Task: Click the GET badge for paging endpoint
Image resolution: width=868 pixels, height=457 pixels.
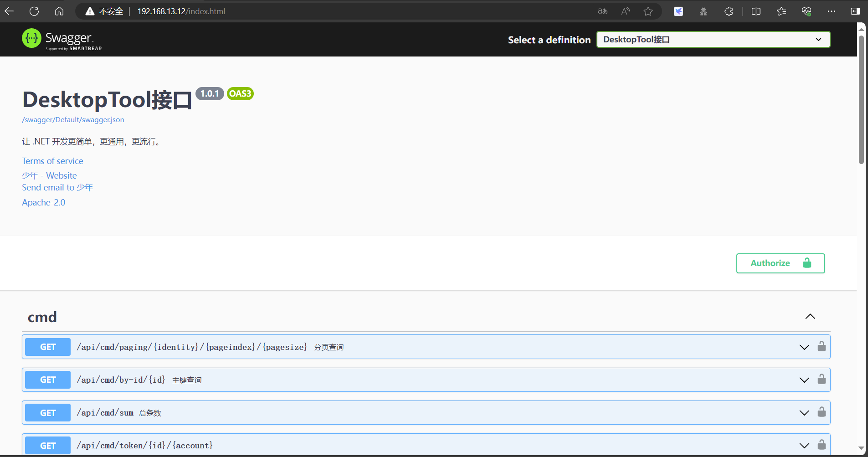Action: (x=48, y=347)
